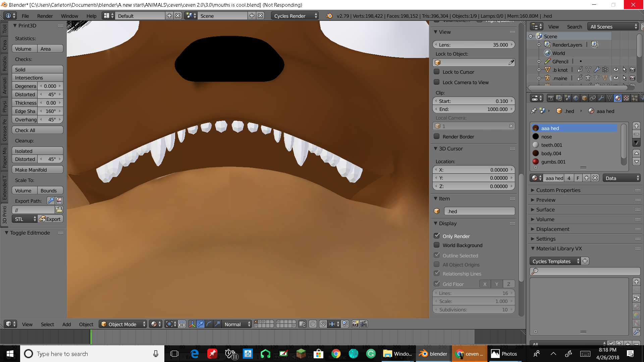Click the Check All button
Screen dimensions: 644x362
37,130
